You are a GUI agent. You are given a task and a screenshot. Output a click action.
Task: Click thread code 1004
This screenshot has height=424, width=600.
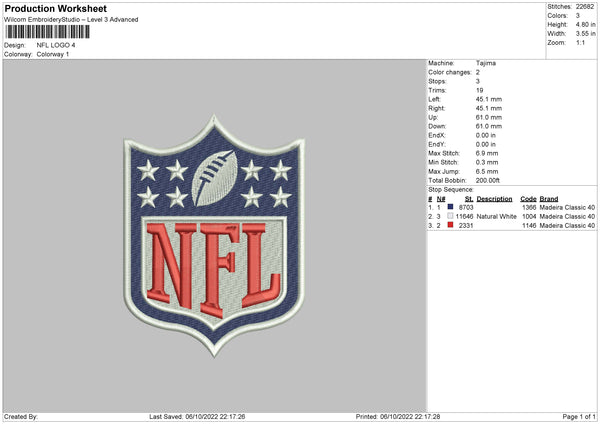(529, 217)
